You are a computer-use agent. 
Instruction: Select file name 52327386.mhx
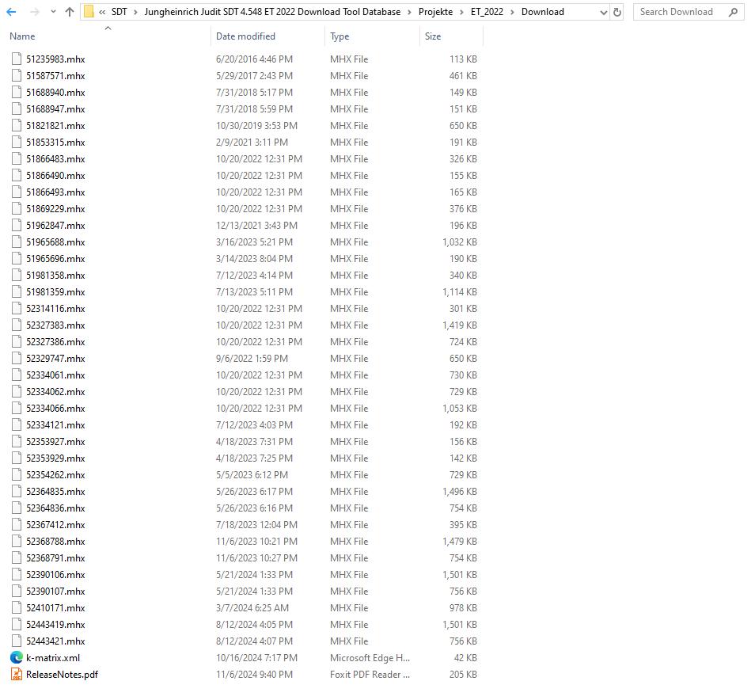pyautogui.click(x=55, y=341)
